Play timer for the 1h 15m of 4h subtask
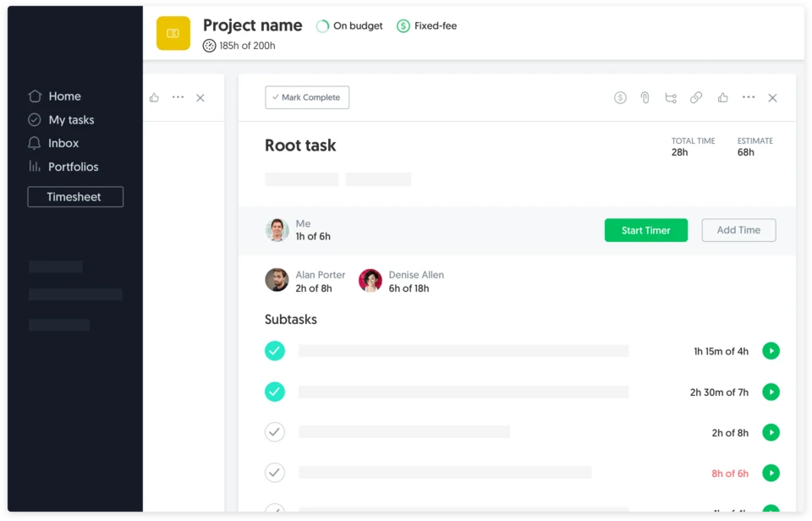This screenshot has width=812, height=521. click(x=771, y=351)
